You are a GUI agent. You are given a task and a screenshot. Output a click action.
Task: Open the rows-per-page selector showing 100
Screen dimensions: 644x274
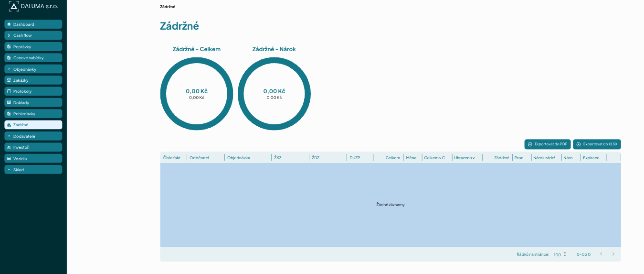560,254
